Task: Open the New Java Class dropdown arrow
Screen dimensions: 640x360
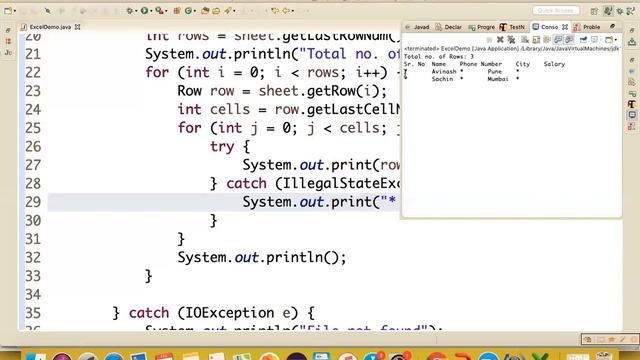Action: [195, 11]
